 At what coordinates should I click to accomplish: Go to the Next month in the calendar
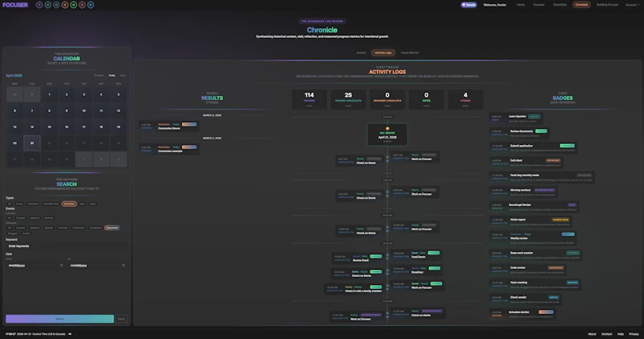(x=122, y=76)
